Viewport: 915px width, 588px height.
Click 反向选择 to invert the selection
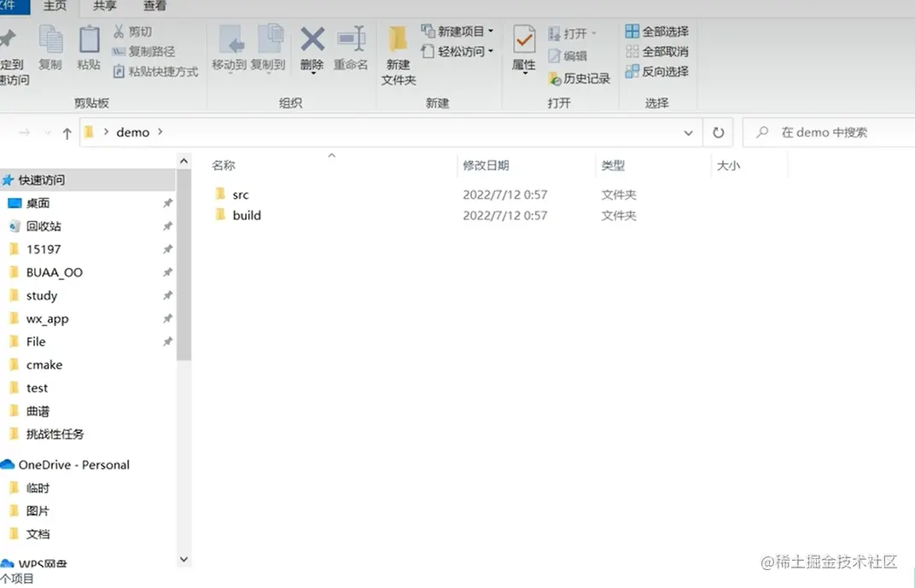[656, 71]
